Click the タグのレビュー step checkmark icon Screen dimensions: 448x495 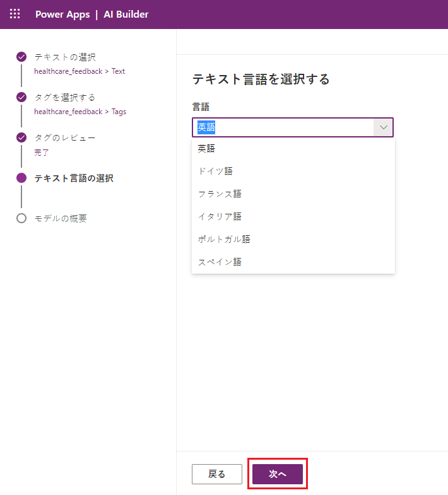(x=21, y=137)
